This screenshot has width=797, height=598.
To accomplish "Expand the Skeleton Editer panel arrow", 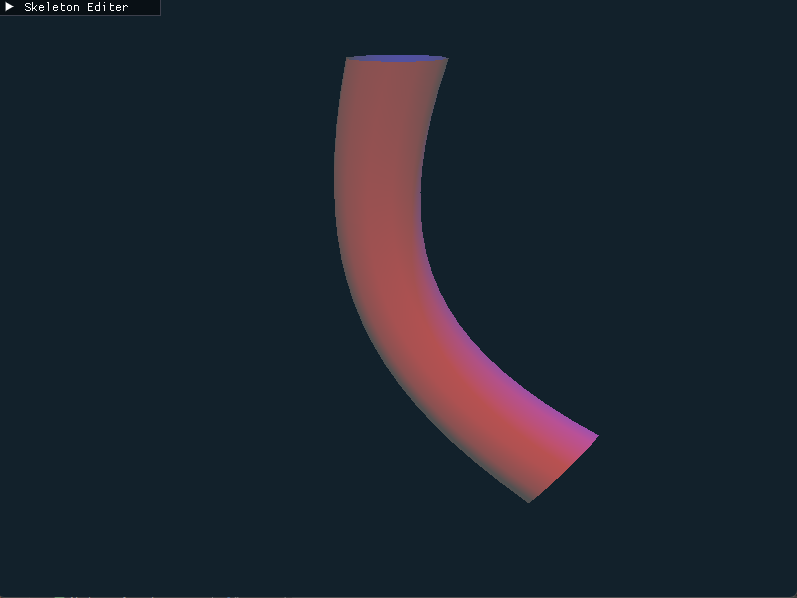I will tap(10, 7).
